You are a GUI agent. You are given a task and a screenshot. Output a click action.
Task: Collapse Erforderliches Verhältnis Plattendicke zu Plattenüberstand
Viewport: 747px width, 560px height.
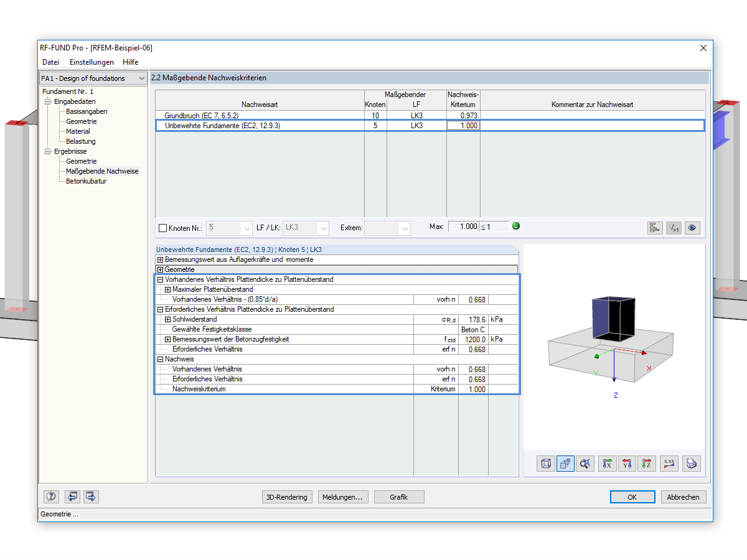(x=161, y=309)
